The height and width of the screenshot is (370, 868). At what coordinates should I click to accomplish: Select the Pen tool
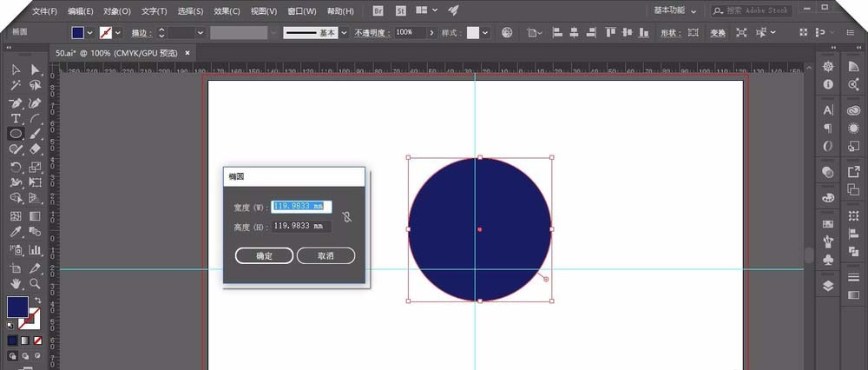click(16, 103)
